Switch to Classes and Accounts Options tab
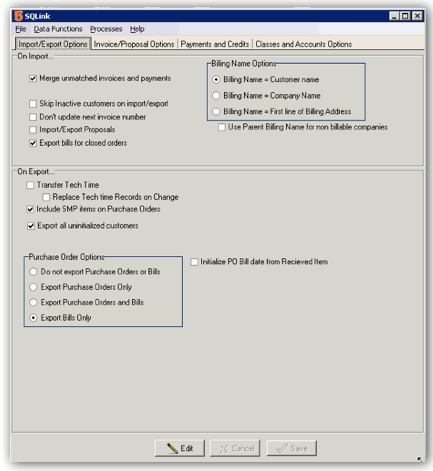The width and height of the screenshot is (433, 471). coord(303,44)
